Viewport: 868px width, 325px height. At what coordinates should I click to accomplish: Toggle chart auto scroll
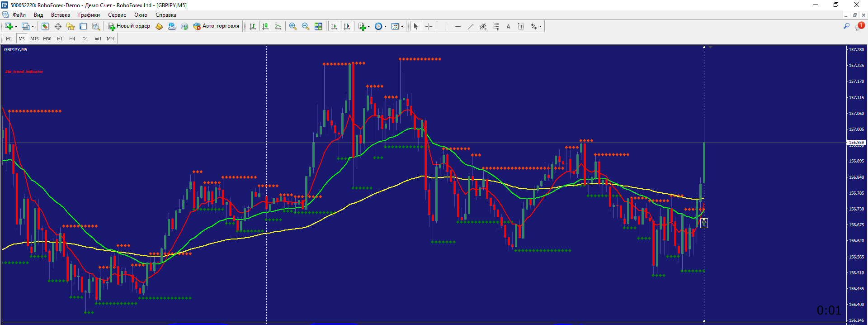334,26
